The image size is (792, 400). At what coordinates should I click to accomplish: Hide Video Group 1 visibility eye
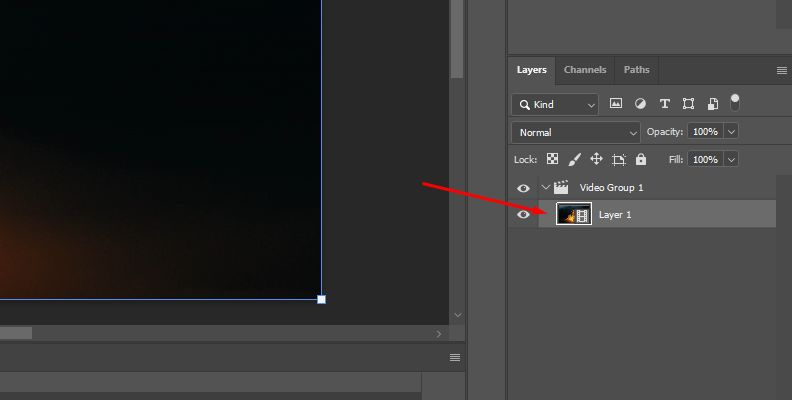(523, 188)
